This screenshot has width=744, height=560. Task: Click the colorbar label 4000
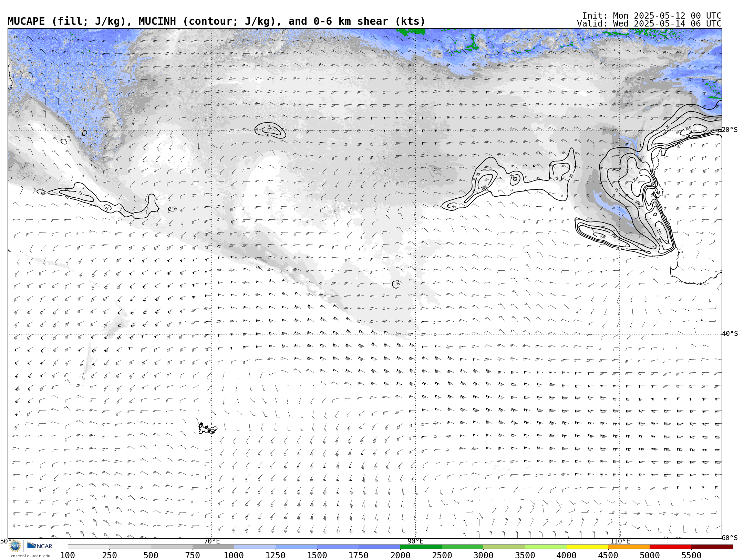coord(567,556)
